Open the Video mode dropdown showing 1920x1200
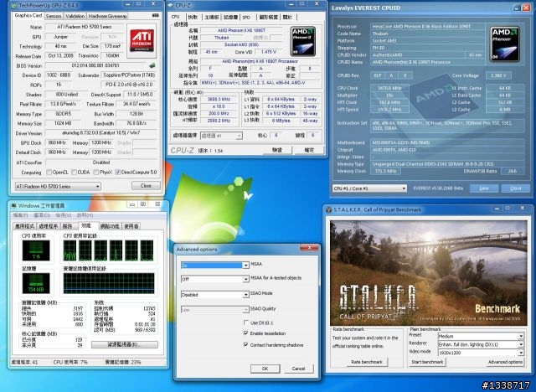Image resolution: width=536 pixels, height=392 pixels. [481, 353]
